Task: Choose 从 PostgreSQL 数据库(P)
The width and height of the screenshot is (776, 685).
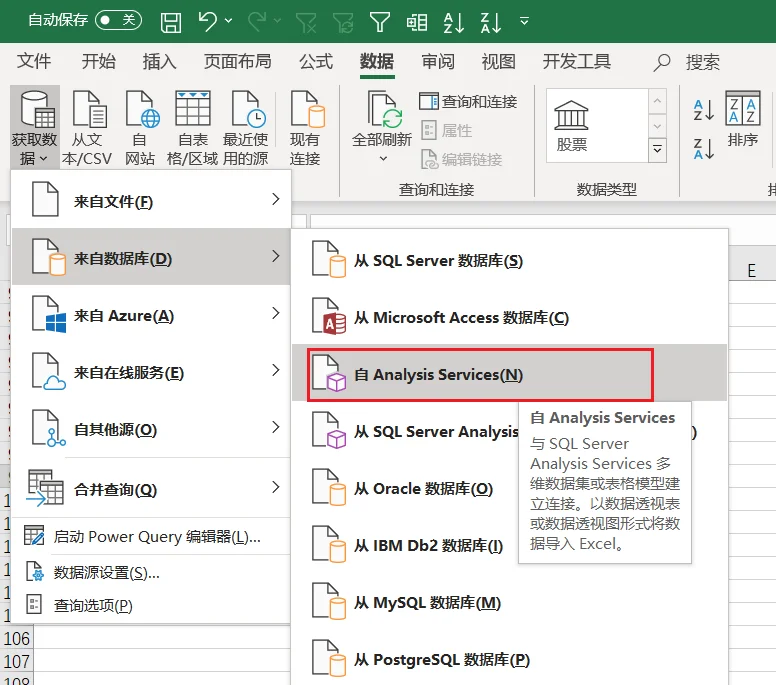Action: pos(510,659)
